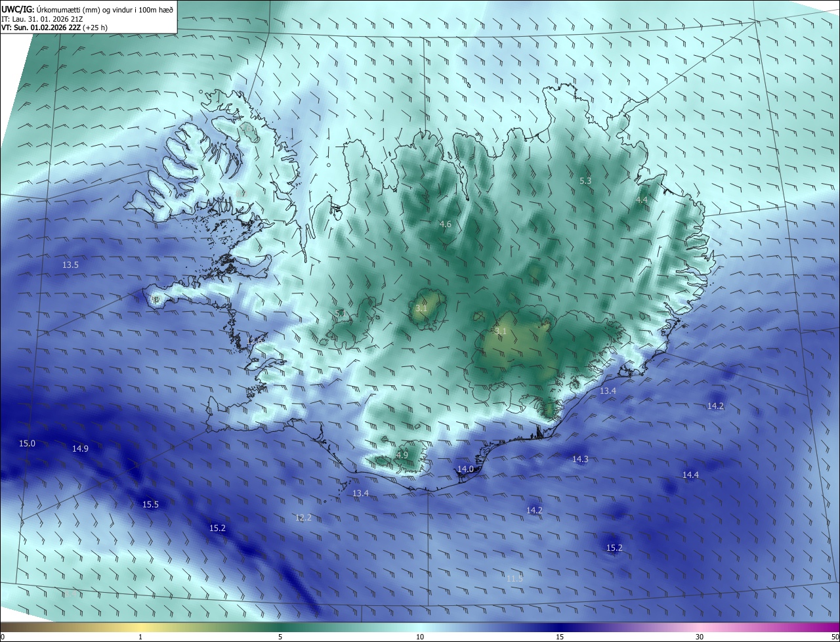Click the 11.5 value near the bottom
Screen dimensions: 840x642
pos(515,578)
